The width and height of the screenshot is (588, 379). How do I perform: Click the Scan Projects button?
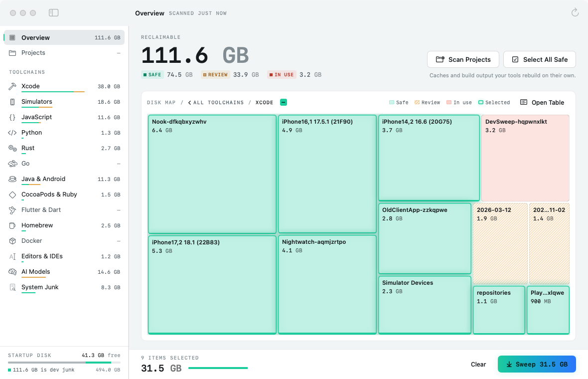tap(463, 59)
